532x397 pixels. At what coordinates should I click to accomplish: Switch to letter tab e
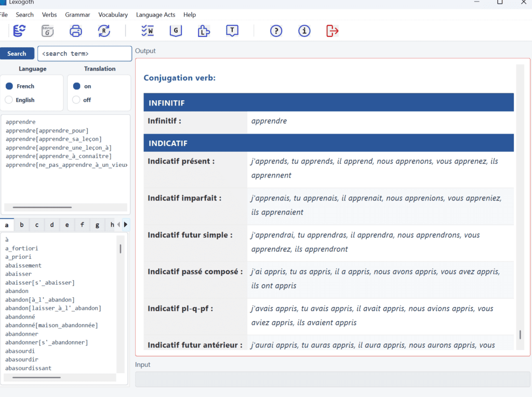click(67, 224)
